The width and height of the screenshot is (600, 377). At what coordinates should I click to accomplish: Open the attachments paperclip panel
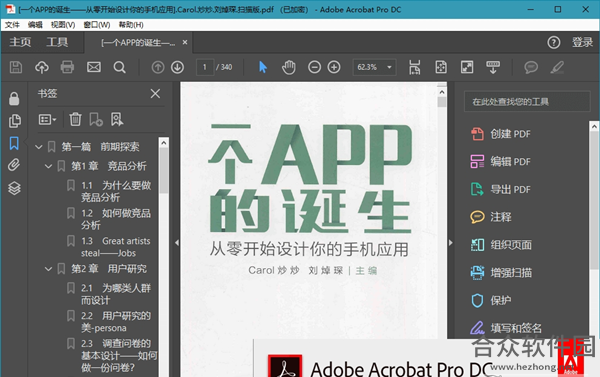pyautogui.click(x=14, y=165)
